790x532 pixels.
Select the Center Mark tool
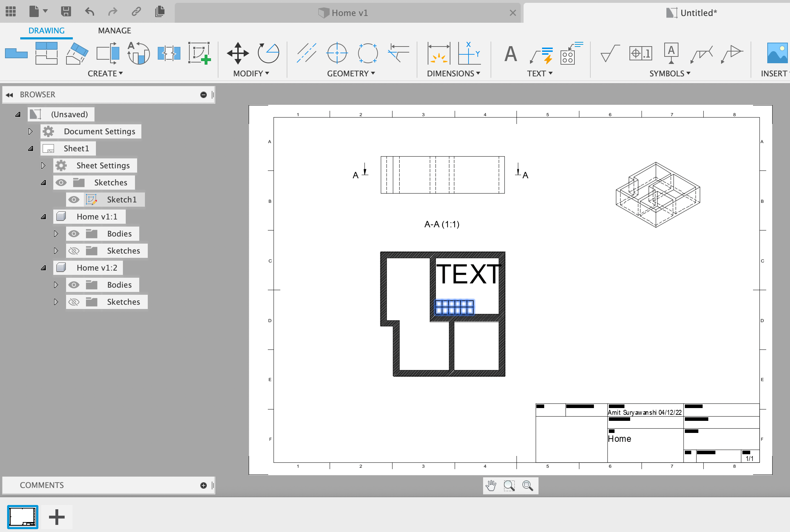point(337,53)
